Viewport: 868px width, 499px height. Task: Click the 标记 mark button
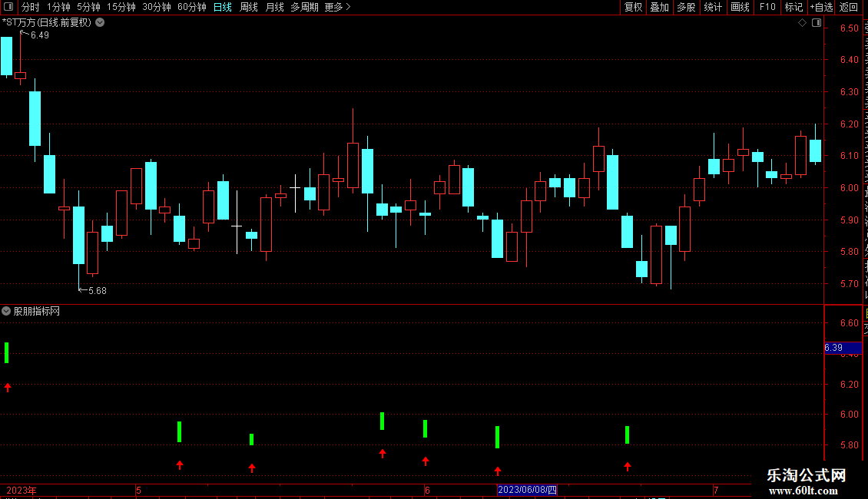793,7
